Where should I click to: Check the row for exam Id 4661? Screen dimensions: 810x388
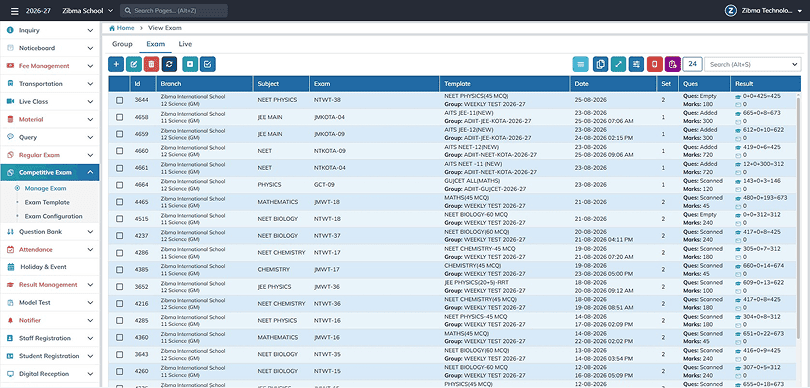pos(119,168)
